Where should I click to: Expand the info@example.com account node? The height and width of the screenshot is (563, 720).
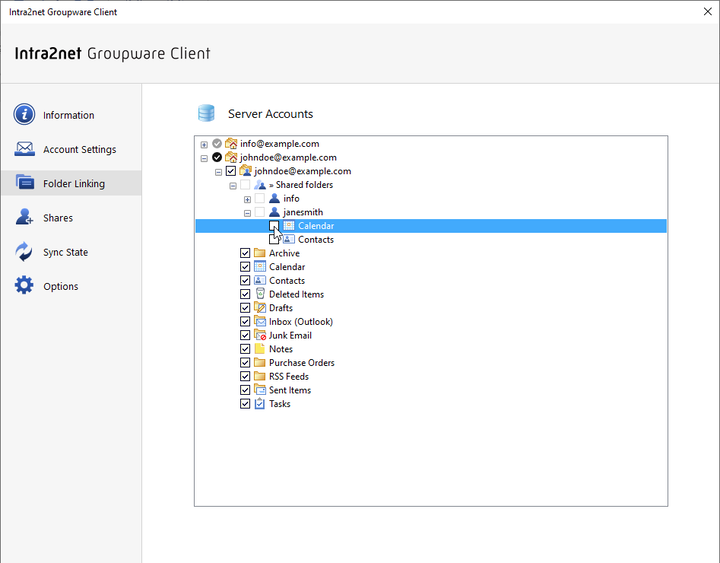click(204, 145)
